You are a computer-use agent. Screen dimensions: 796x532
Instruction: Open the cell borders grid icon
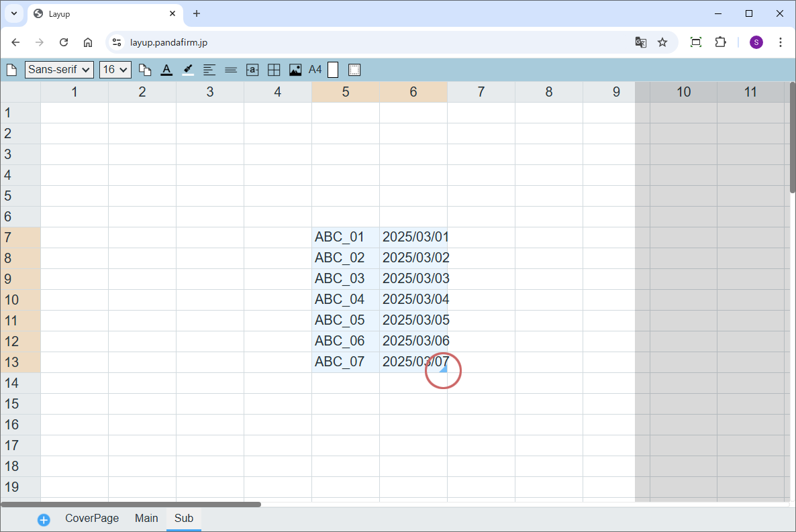(x=274, y=70)
